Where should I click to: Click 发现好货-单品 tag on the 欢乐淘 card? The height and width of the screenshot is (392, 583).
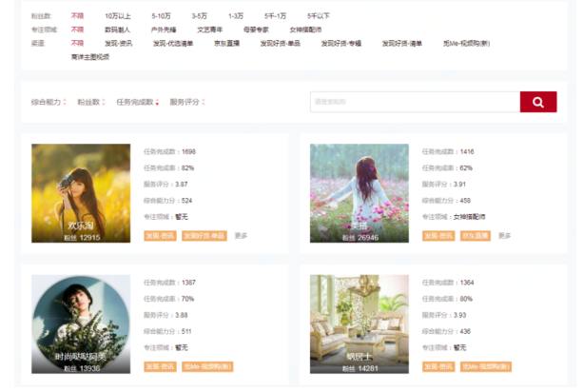pyautogui.click(x=204, y=236)
